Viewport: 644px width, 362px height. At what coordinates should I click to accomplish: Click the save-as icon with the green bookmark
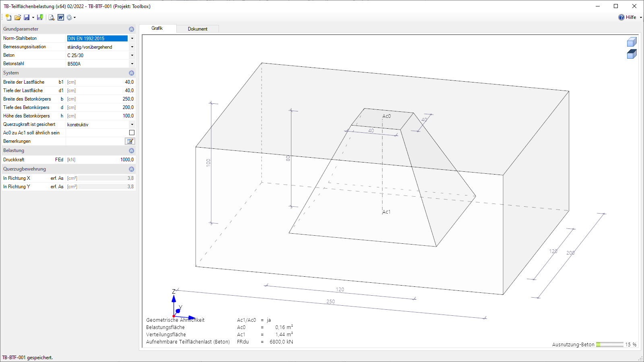40,17
